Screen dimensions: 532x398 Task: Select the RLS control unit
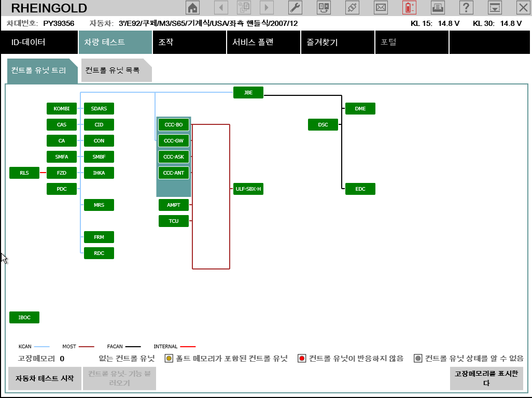(24, 173)
